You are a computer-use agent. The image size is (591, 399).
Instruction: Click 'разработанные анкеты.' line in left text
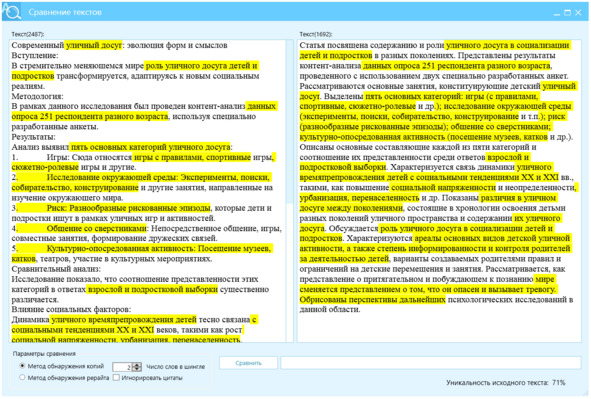pos(55,127)
